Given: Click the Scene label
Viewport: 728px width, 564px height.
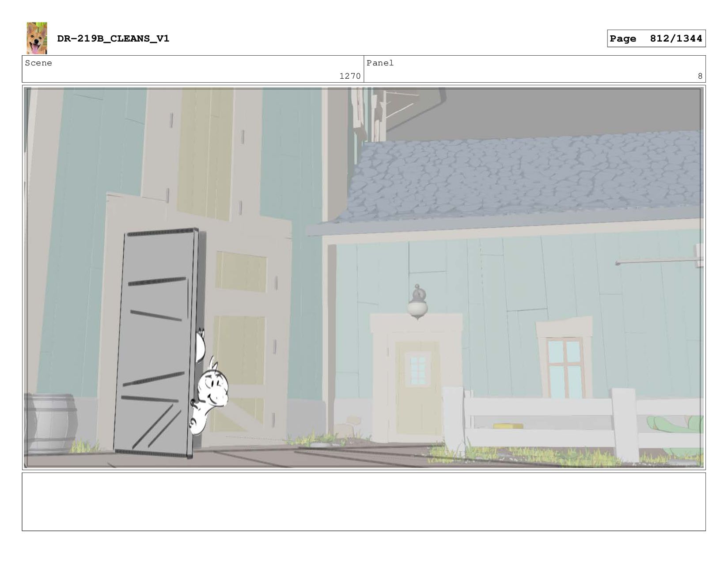Looking at the screenshot, I should tap(38, 63).
